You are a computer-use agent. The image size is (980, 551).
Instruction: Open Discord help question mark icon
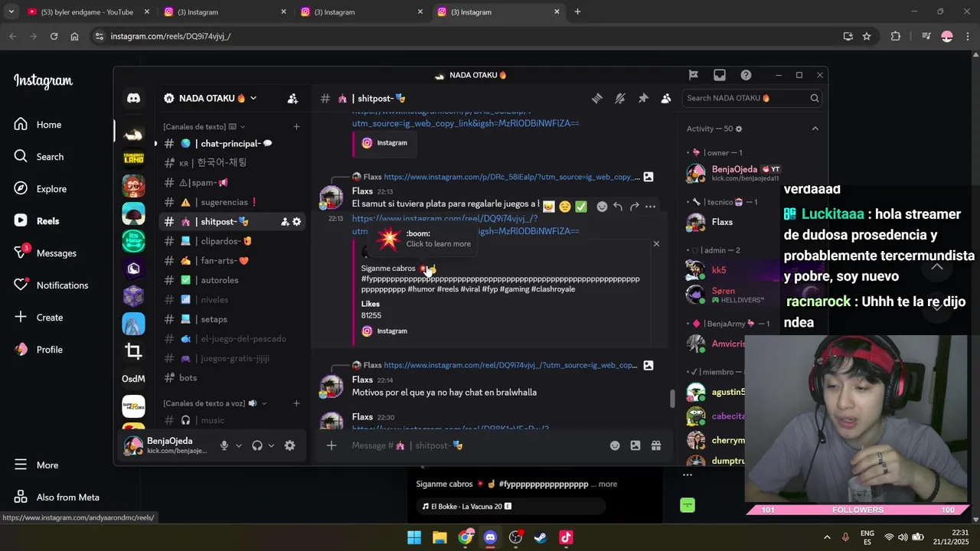(746, 75)
